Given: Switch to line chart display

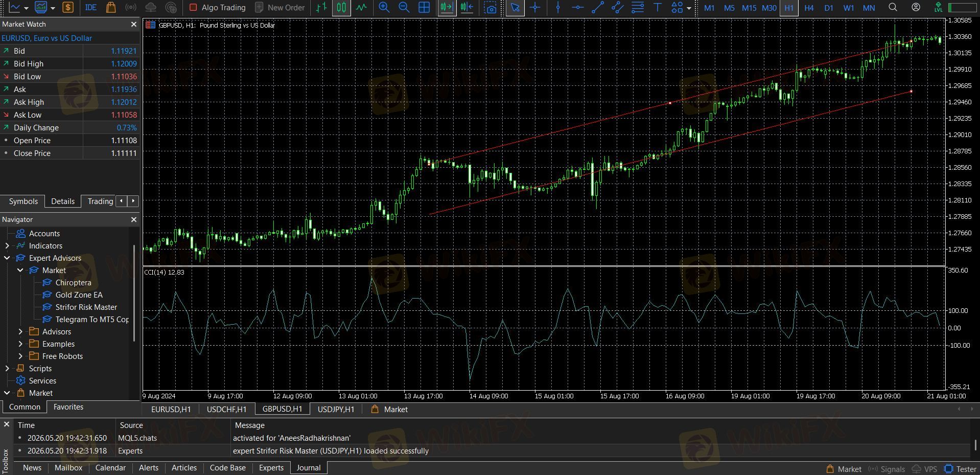Looking at the screenshot, I should pos(361,8).
